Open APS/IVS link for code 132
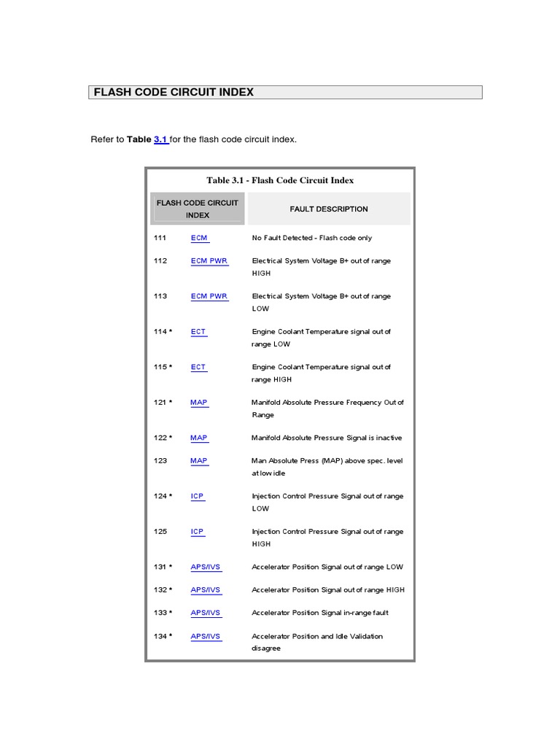 [205, 589]
